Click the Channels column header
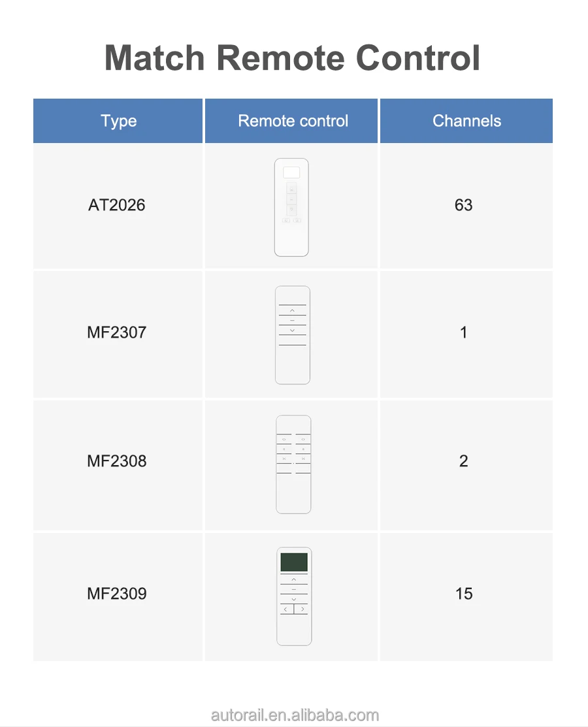Image resolution: width=588 pixels, height=727 pixels. pyautogui.click(x=466, y=121)
